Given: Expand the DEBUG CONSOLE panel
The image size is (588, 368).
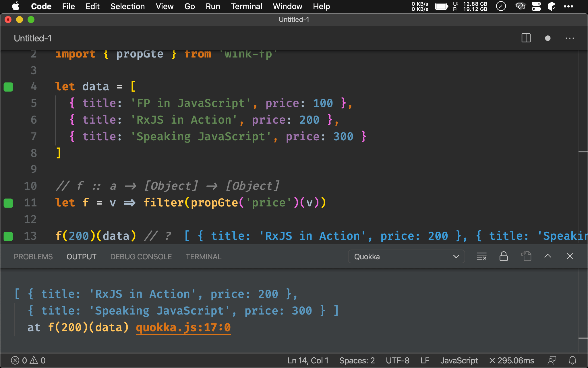Looking at the screenshot, I should 141,256.
